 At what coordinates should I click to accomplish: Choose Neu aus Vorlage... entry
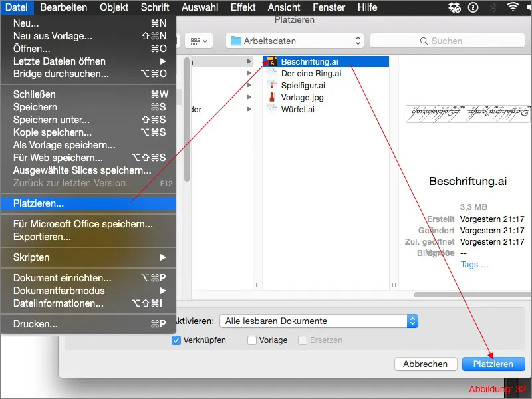click(88, 36)
